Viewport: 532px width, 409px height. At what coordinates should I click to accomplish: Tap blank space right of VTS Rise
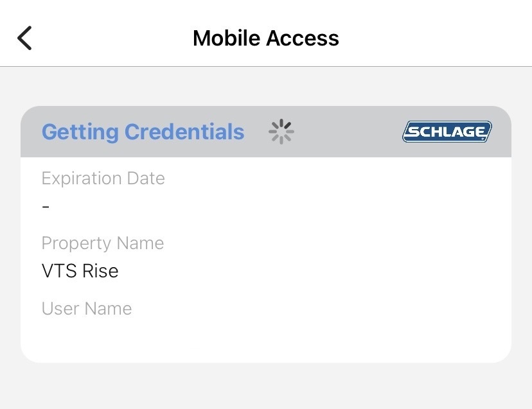coord(308,271)
